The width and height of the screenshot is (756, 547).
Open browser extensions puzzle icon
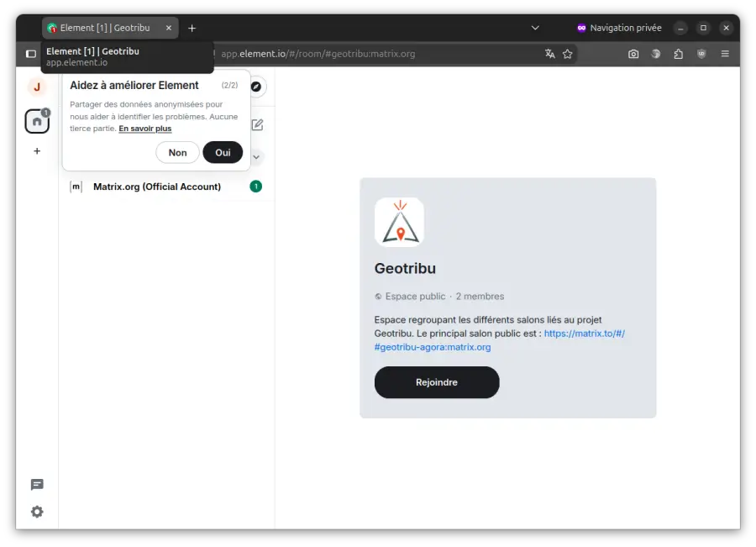[679, 54]
